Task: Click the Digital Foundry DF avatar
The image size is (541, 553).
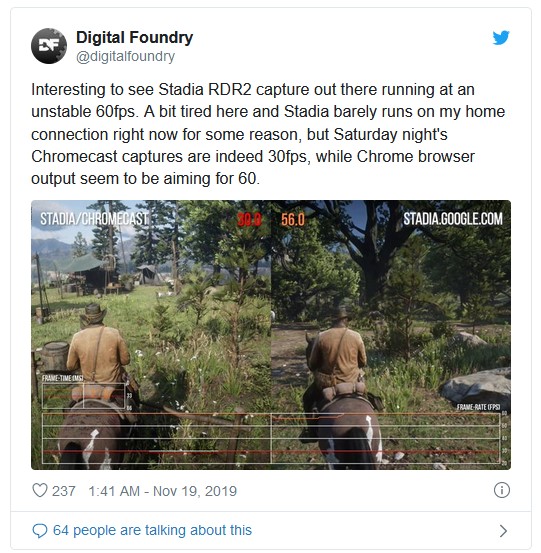Action: click(x=49, y=46)
